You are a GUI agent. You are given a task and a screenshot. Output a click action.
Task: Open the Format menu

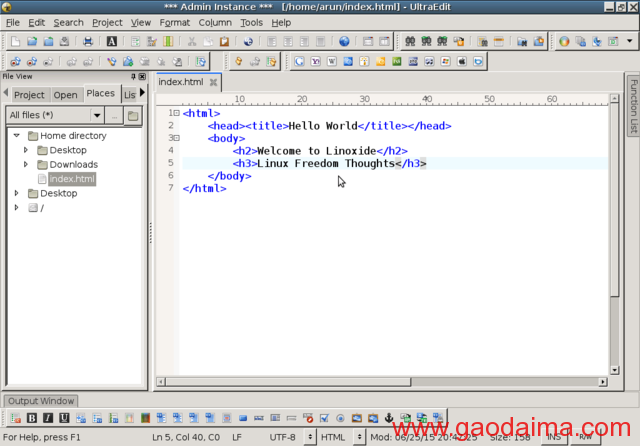click(x=175, y=22)
